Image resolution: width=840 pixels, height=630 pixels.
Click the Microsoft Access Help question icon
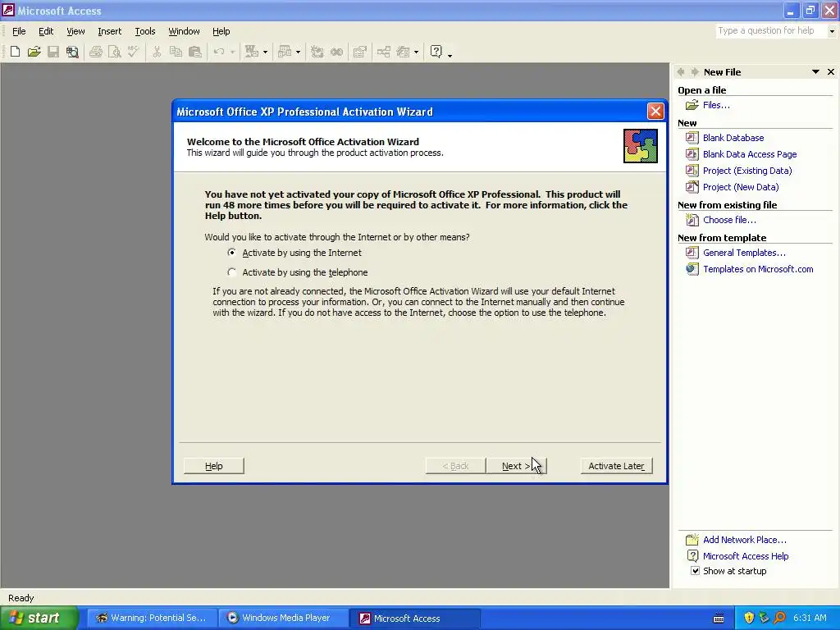pos(436,52)
